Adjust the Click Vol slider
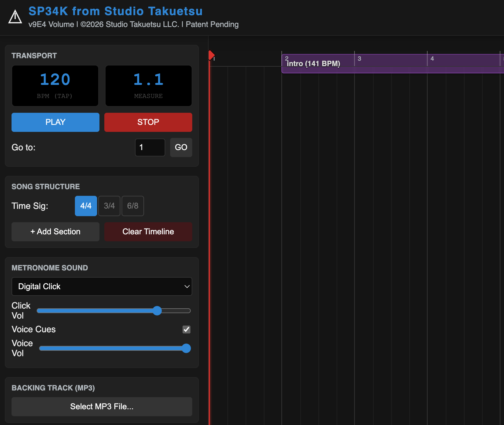 coord(157,311)
